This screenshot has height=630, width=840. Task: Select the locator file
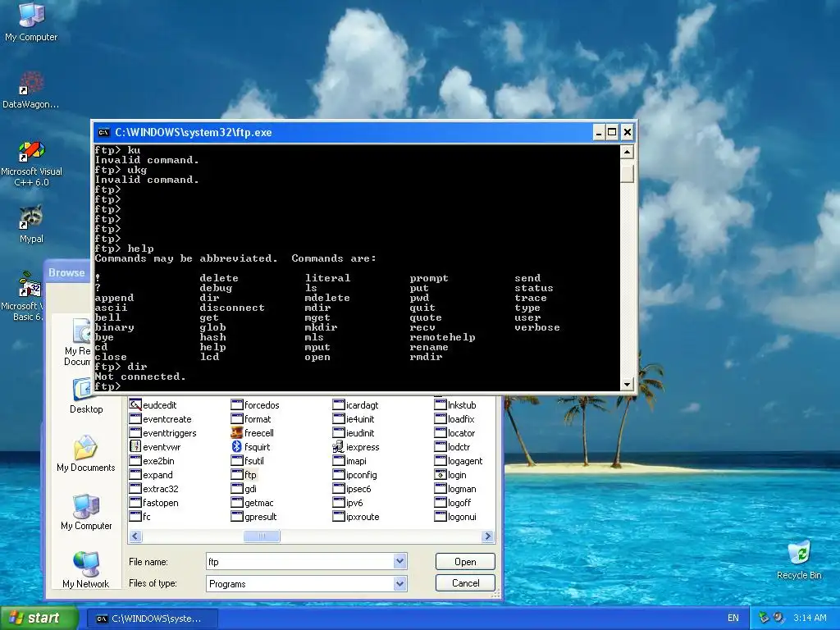[x=454, y=433]
